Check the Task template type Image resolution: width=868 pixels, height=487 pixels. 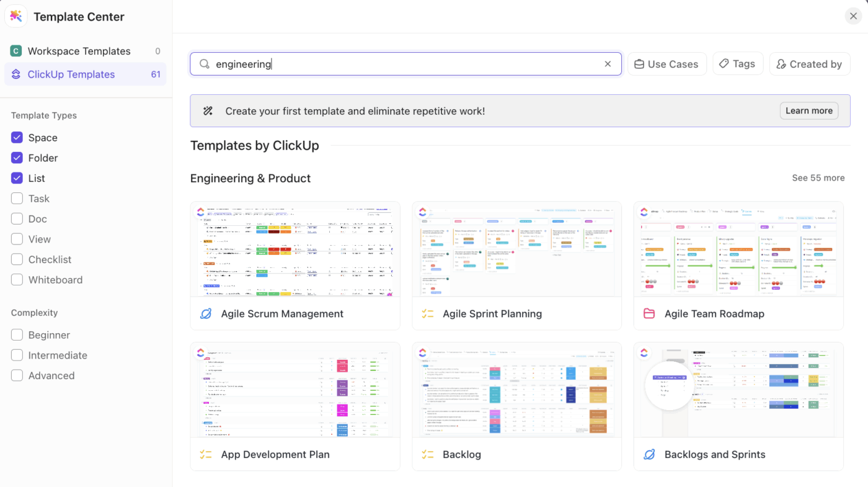coord(17,199)
